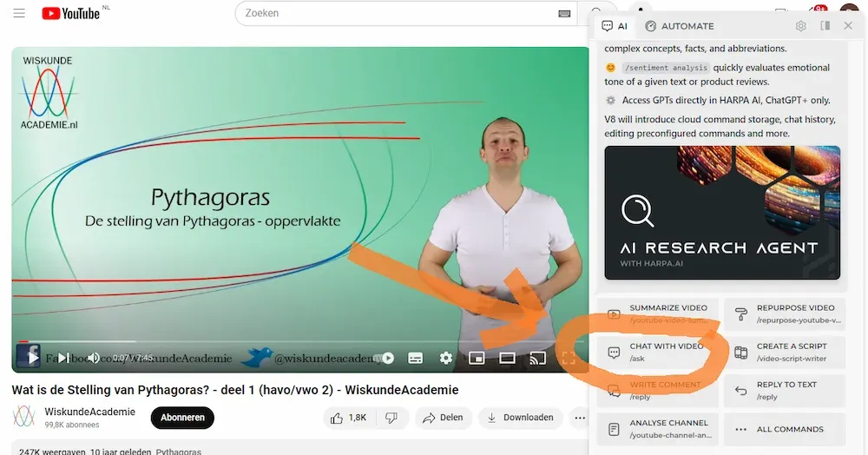
Task: Share the video with Delen
Action: click(443, 418)
